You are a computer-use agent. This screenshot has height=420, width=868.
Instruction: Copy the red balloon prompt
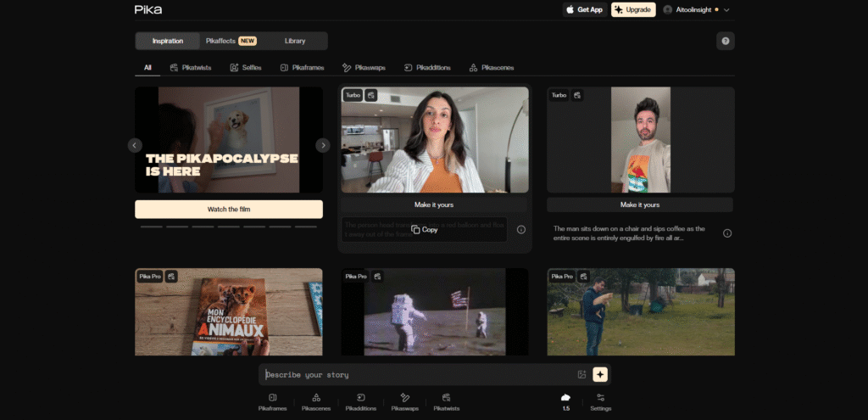[425, 229]
